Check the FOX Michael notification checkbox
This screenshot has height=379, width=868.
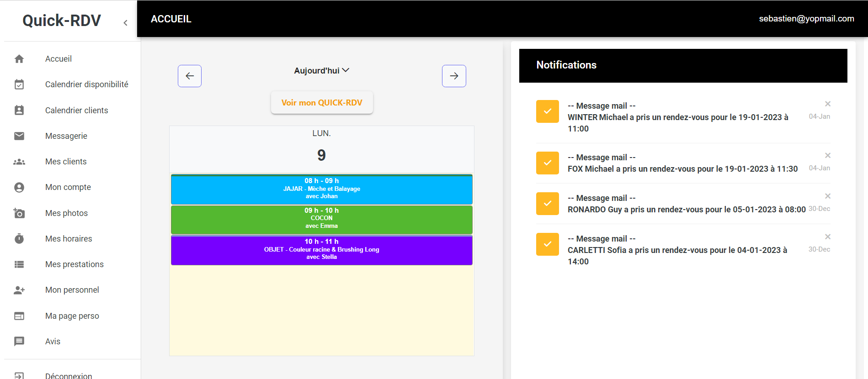(x=547, y=163)
